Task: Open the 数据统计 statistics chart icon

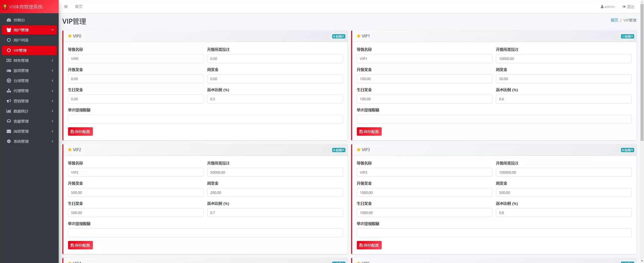Action: pos(9,111)
